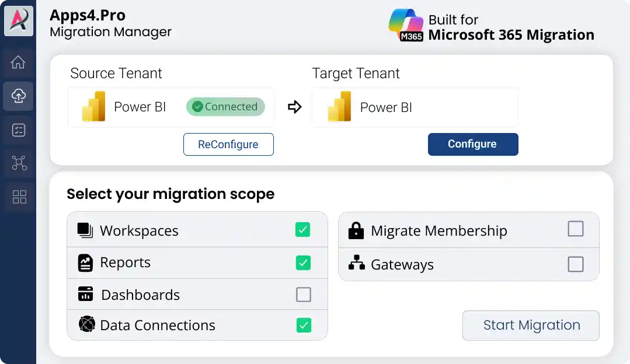Click the Workspaces label

(x=139, y=231)
